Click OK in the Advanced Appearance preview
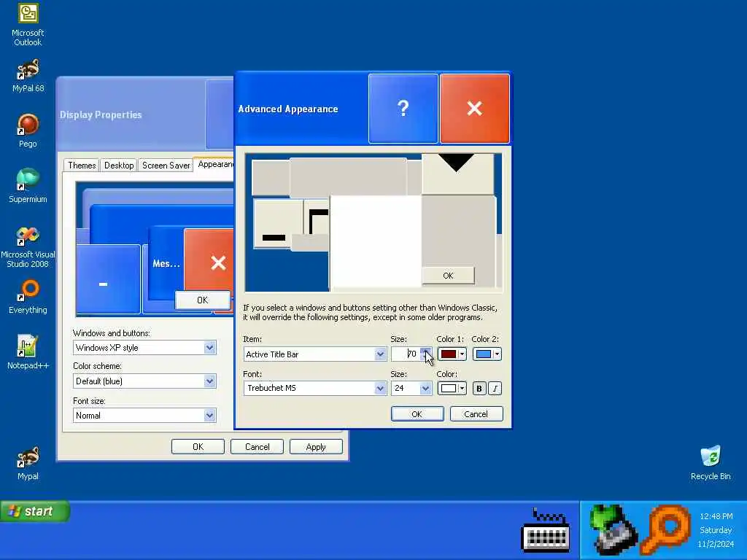The height and width of the screenshot is (560, 747). (x=448, y=275)
